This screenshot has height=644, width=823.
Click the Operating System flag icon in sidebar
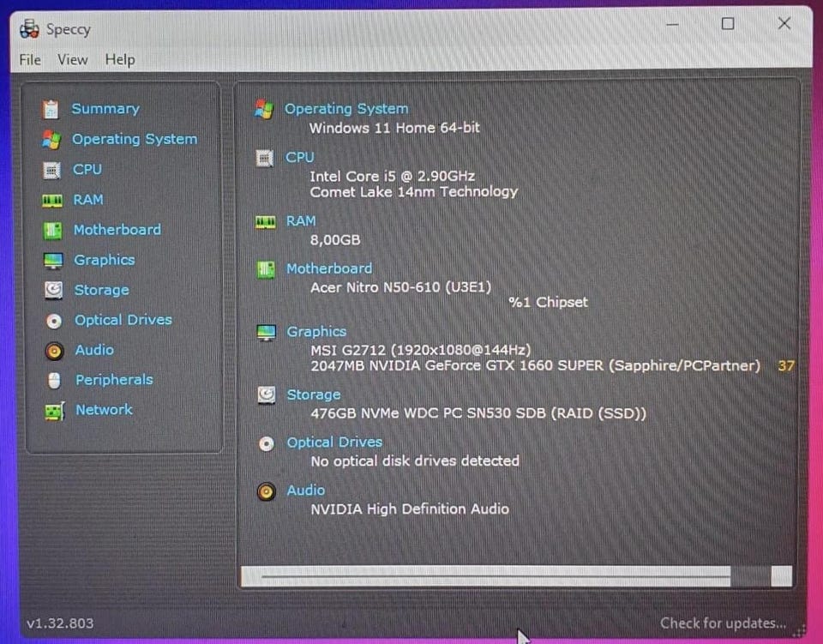click(51, 140)
